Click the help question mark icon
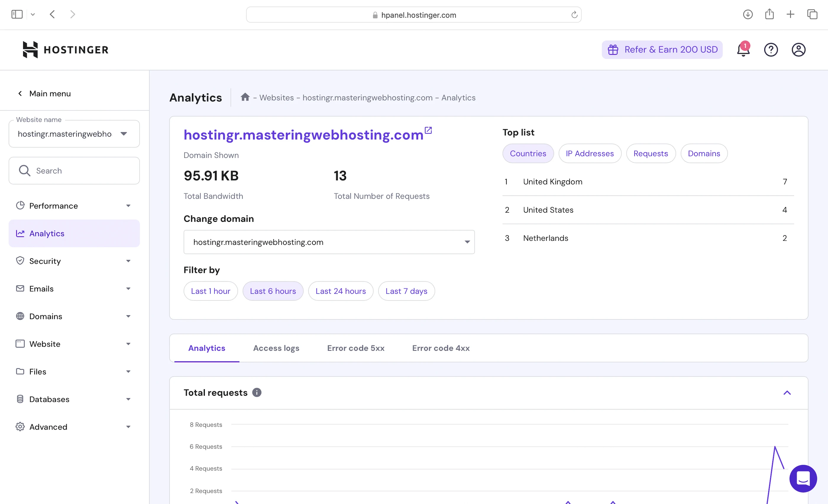This screenshot has height=504, width=828. point(771,50)
